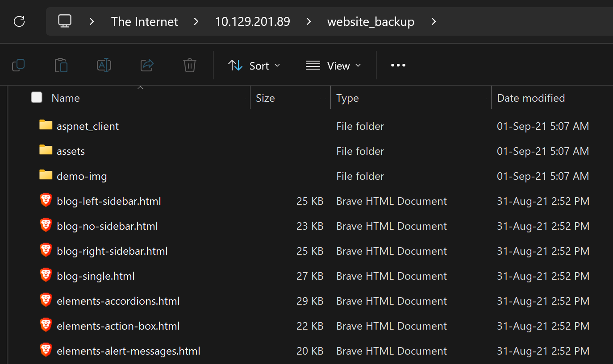
Task: Sort by the Type column header
Action: [x=347, y=98]
